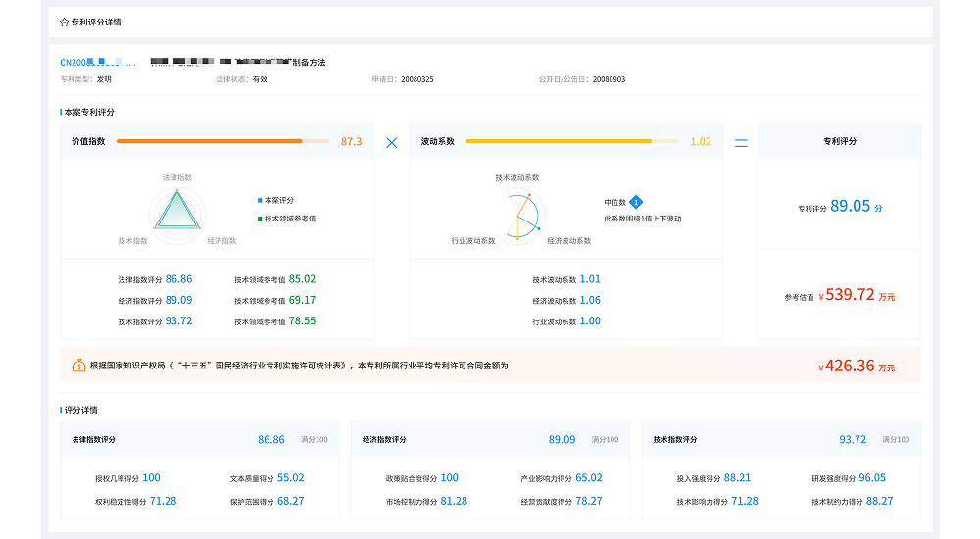Screen dimensions: 980x539
Task: Click the reference value 78.55
Action: point(302,320)
